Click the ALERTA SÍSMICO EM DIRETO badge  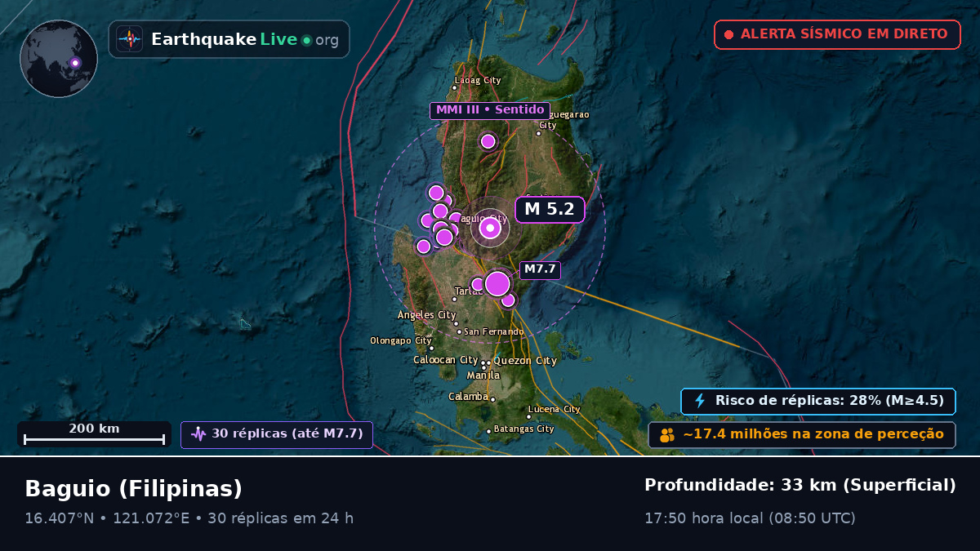[x=837, y=34]
